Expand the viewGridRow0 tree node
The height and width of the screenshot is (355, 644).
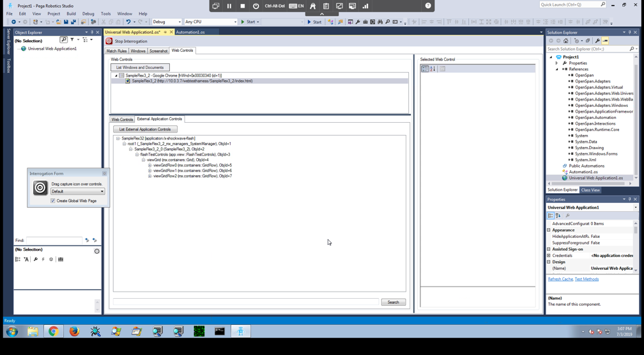coord(150,165)
